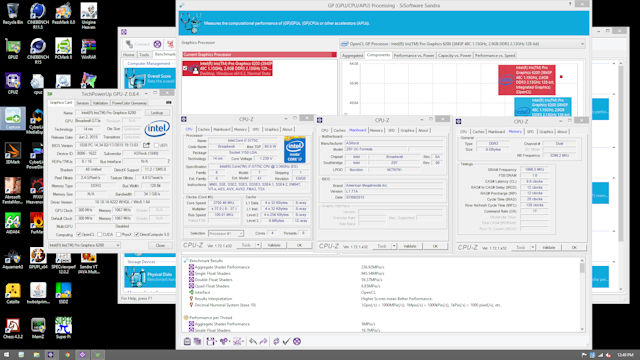
Task: Click Physical Disks tile in Sandra background window
Action: [150, 277]
